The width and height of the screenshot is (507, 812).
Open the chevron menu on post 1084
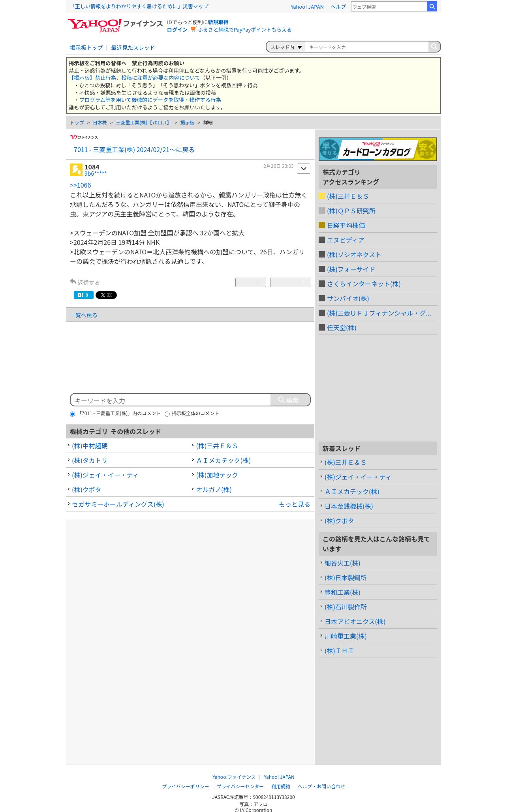point(303,168)
